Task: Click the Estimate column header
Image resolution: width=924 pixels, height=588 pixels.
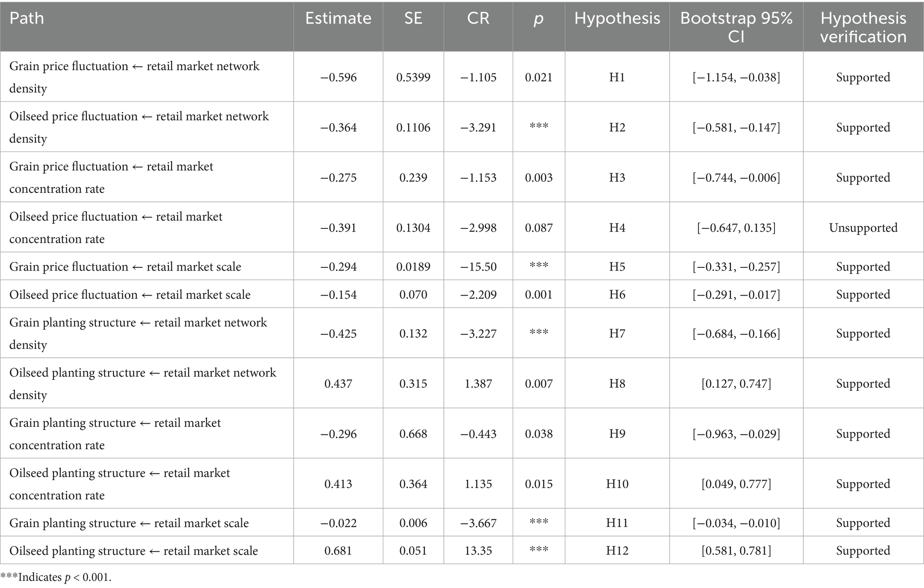Action: pos(338,18)
